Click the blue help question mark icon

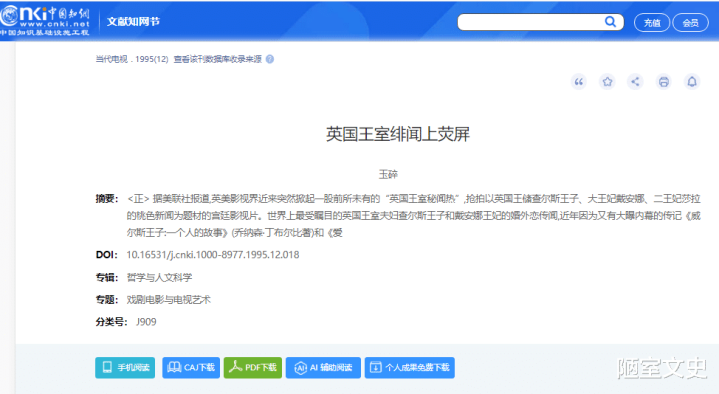click(x=270, y=59)
